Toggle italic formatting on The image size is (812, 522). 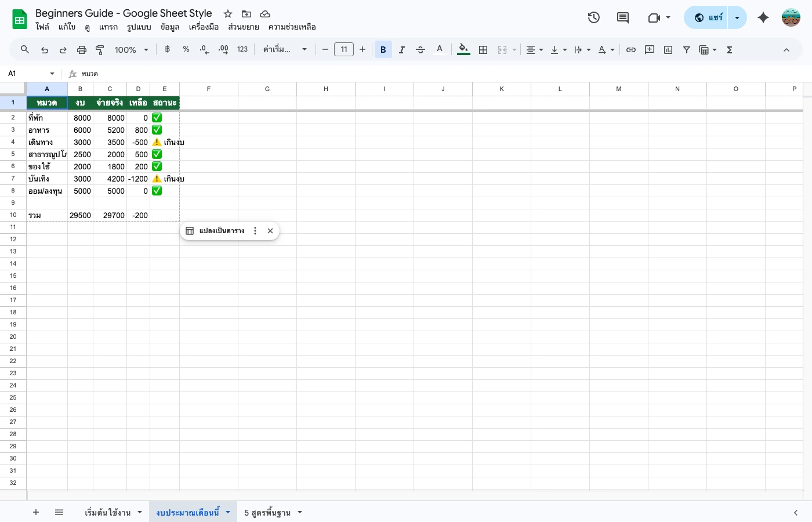click(x=402, y=49)
